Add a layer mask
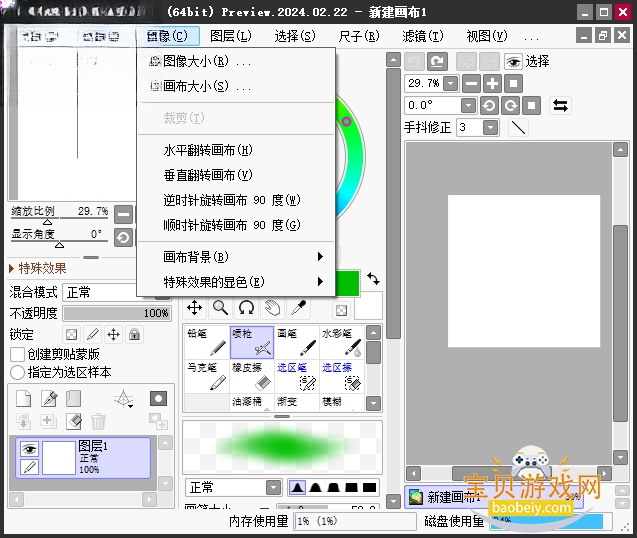Image resolution: width=637 pixels, height=538 pixels. 158,399
